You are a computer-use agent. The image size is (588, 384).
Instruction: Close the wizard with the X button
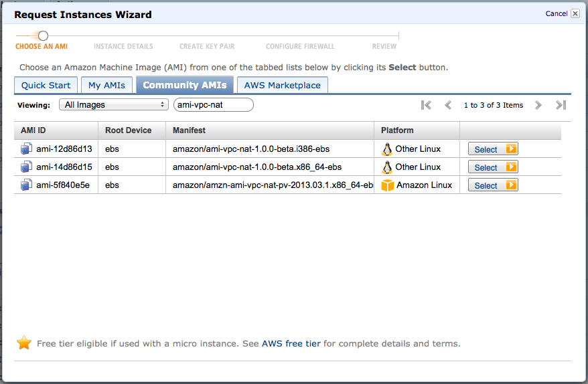pos(575,13)
